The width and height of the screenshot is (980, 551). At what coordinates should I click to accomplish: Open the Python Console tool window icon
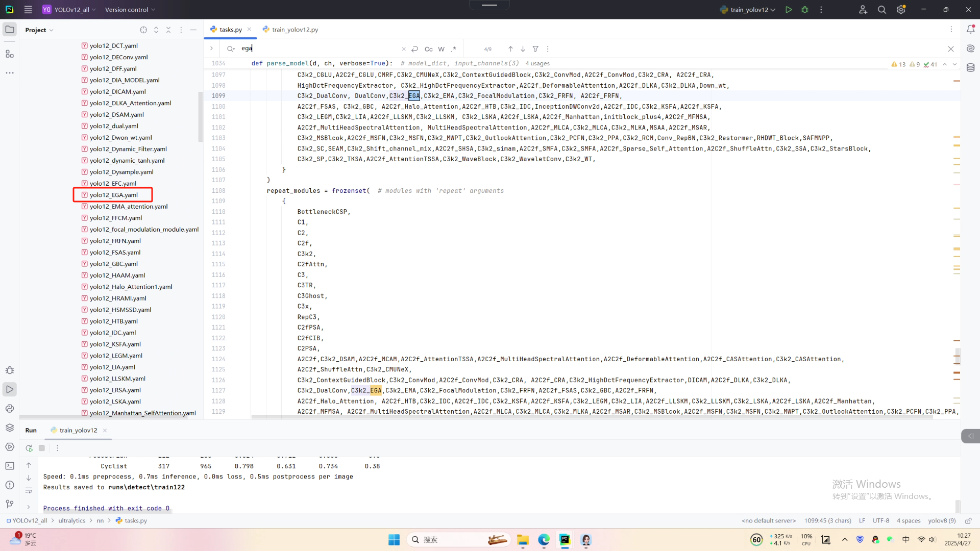point(10,409)
